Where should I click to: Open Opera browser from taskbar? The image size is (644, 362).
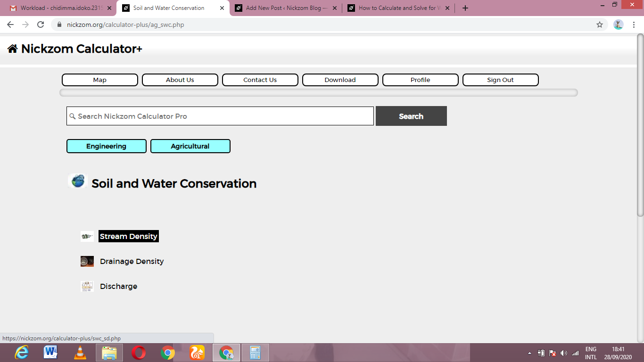click(139, 353)
